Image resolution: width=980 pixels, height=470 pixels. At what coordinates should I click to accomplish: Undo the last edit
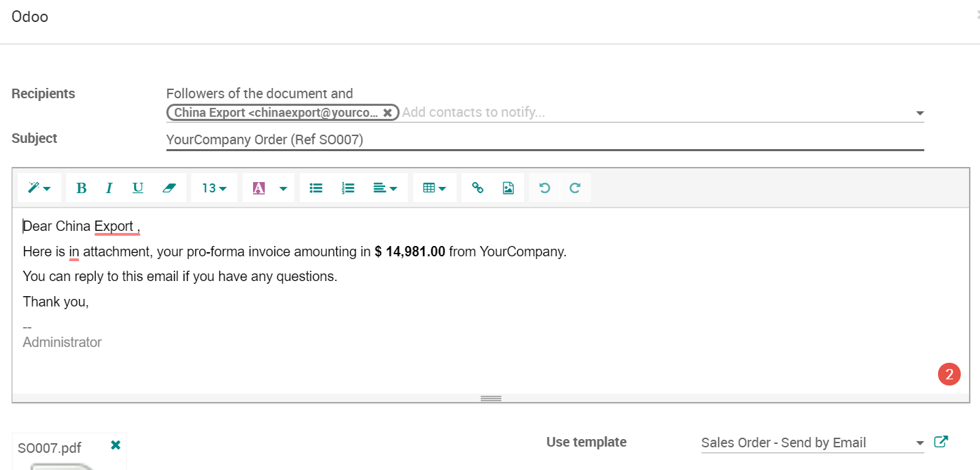pyautogui.click(x=545, y=188)
